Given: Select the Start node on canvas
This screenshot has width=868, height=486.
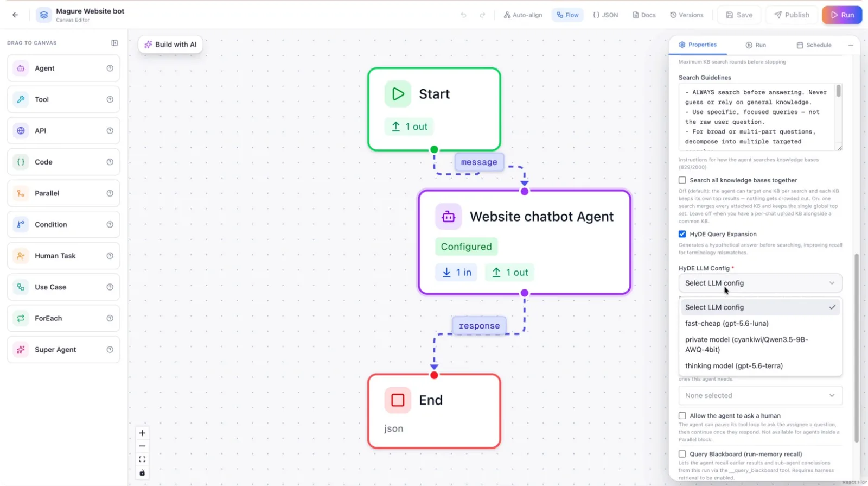Looking at the screenshot, I should (434, 109).
